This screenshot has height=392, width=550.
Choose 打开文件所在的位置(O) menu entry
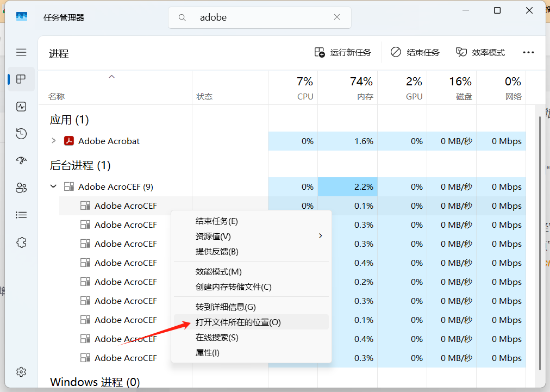point(251,322)
